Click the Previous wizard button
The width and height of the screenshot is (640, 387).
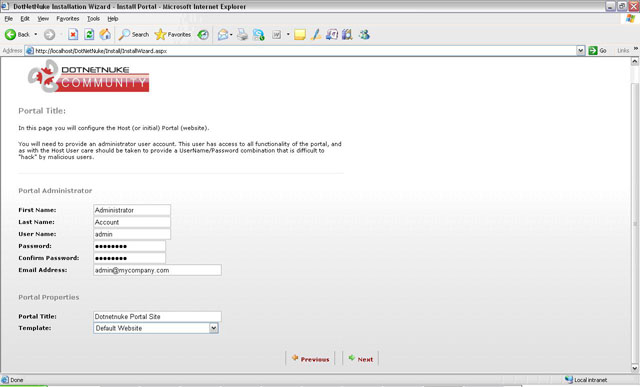click(x=311, y=359)
